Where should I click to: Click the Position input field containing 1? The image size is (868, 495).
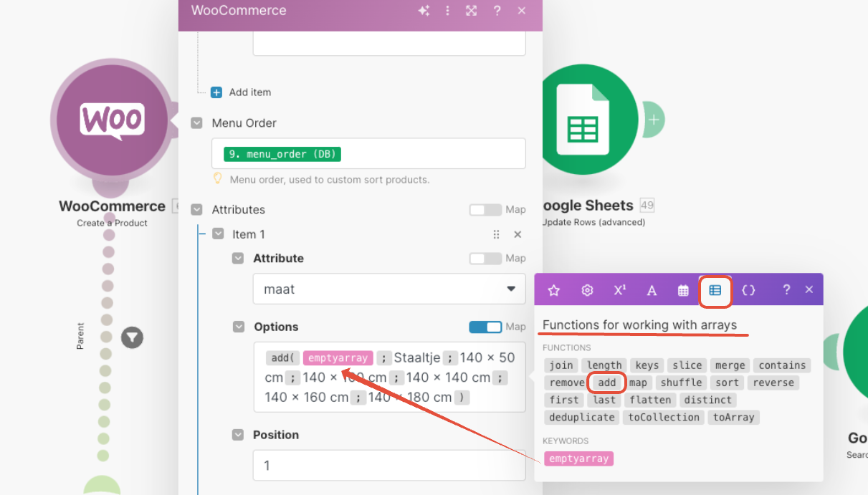(x=389, y=465)
